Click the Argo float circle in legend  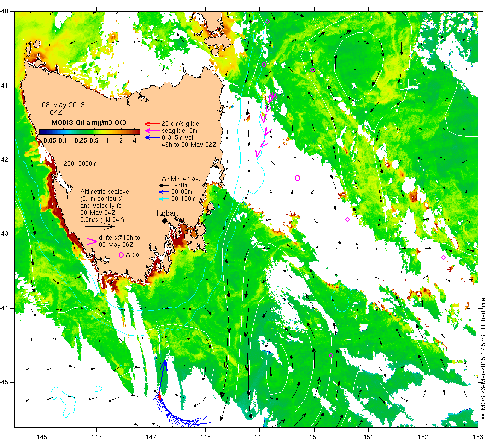122,255
